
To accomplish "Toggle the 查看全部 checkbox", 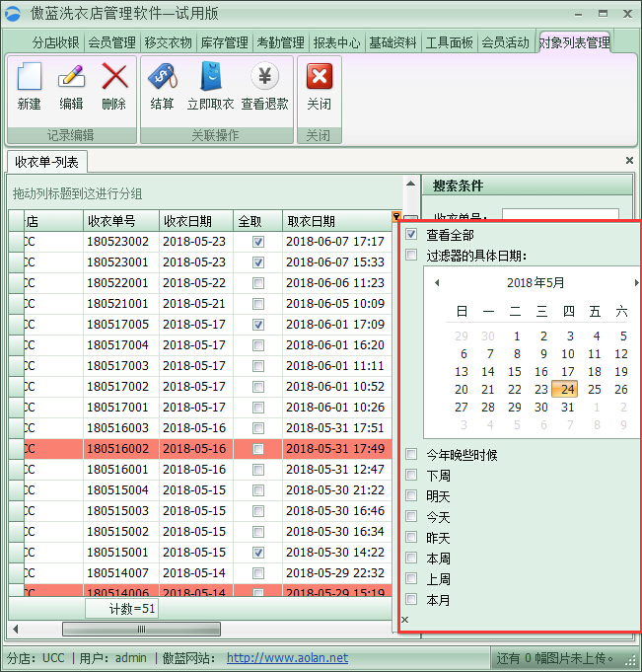I will pos(411,235).
